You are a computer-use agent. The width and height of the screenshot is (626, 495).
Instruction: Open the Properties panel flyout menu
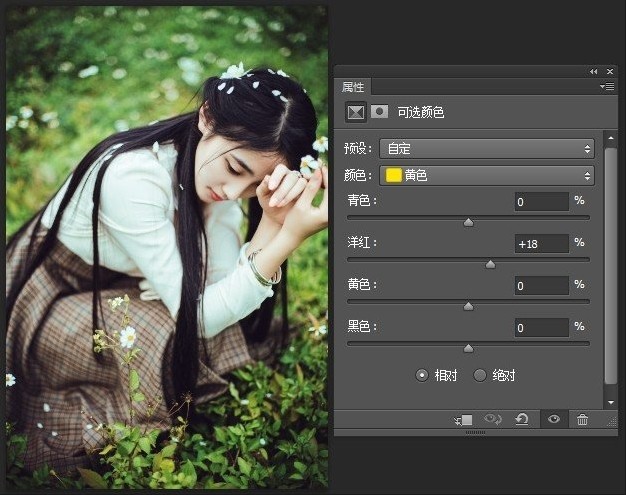tap(607, 86)
